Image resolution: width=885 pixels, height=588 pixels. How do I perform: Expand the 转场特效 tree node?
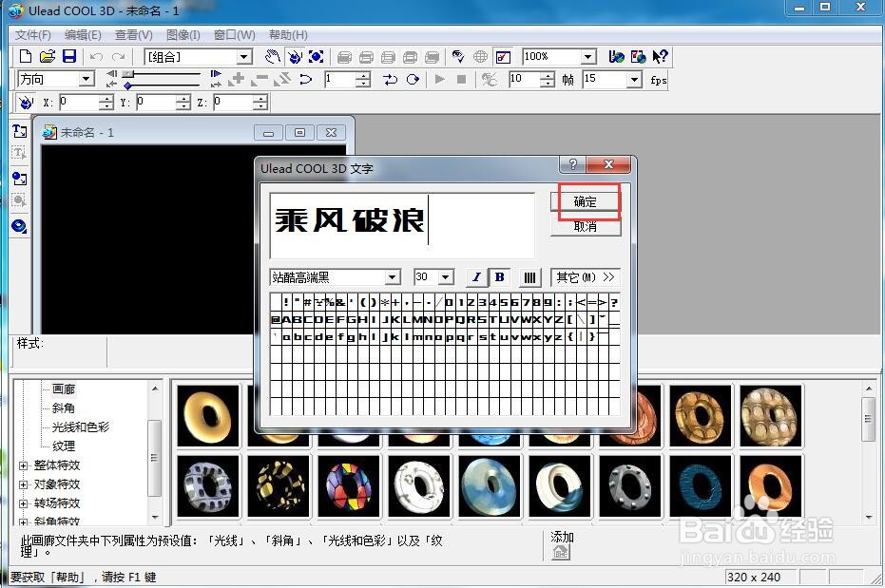[x=24, y=503]
